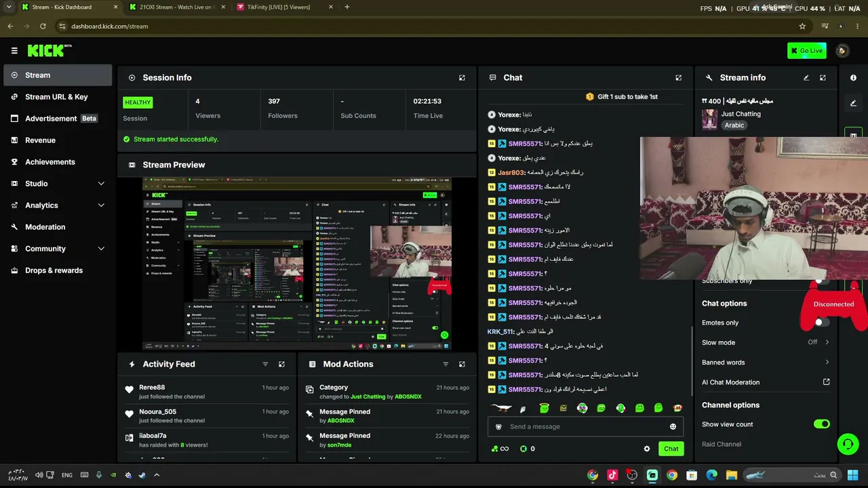Open the Just Chatting category link in Mod Actions
Image resolution: width=868 pixels, height=488 pixels.
pos(368,396)
